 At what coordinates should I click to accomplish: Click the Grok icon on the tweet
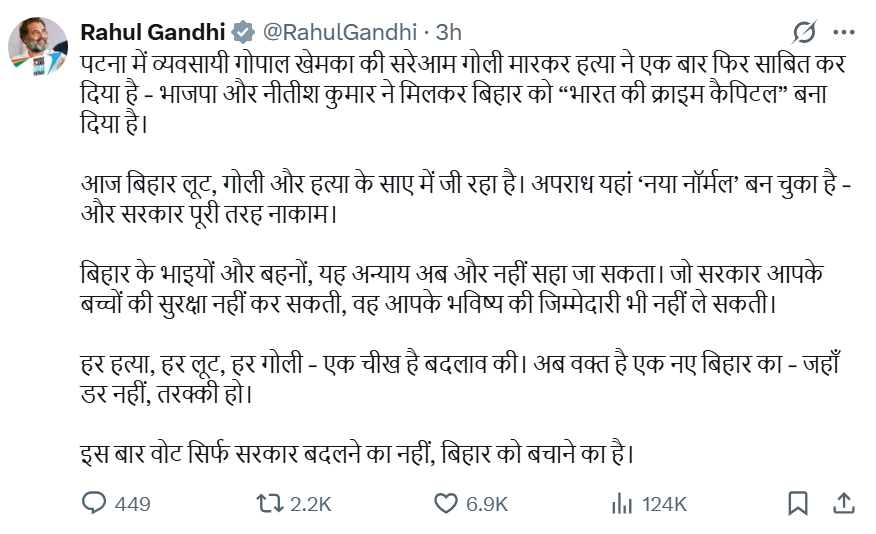tap(804, 31)
